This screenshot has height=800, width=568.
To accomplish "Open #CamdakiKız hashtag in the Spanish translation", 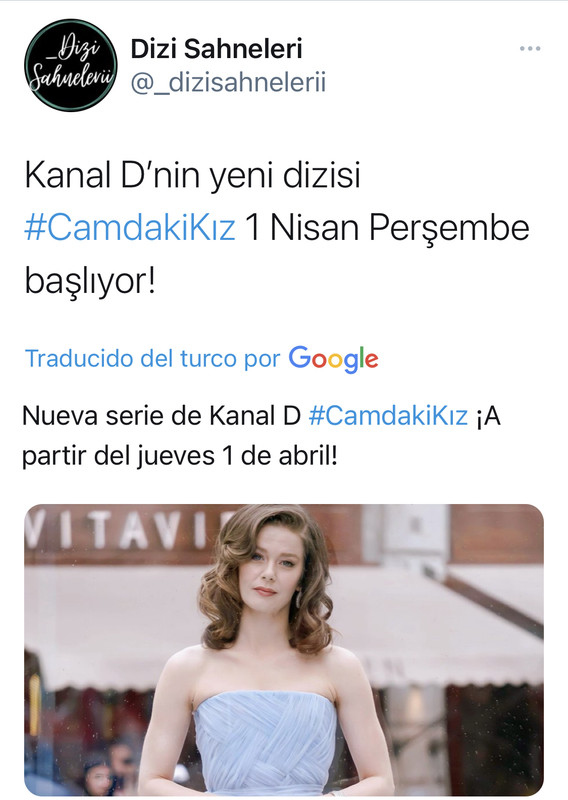I will pos(388,416).
